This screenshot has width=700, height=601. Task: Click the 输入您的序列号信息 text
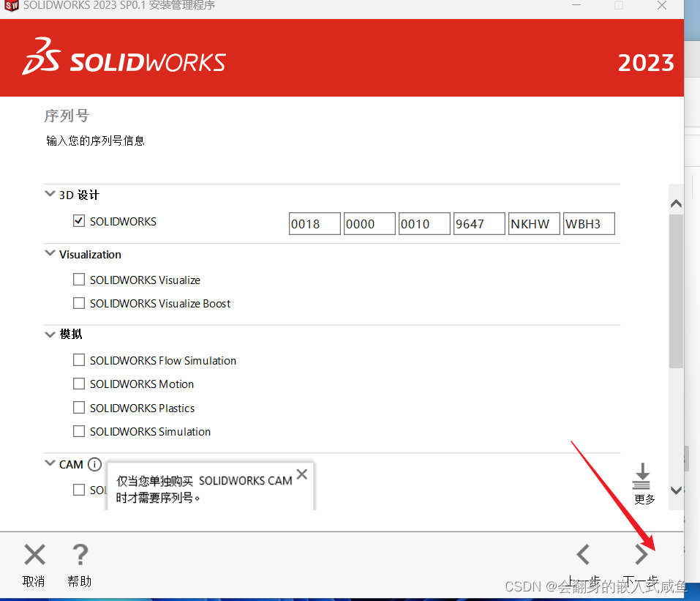[x=96, y=141]
